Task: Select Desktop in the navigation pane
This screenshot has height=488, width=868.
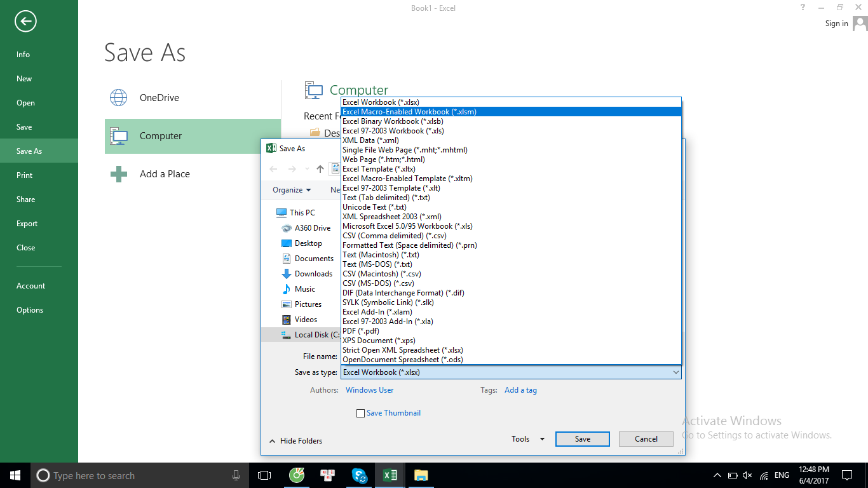Action: 301,243
